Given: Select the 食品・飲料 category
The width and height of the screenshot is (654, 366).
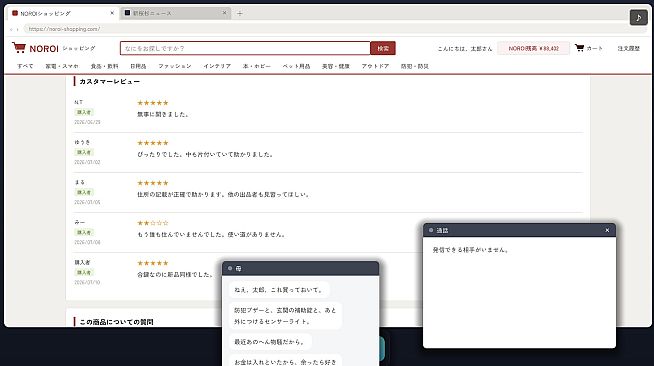Looking at the screenshot, I should pos(104,66).
